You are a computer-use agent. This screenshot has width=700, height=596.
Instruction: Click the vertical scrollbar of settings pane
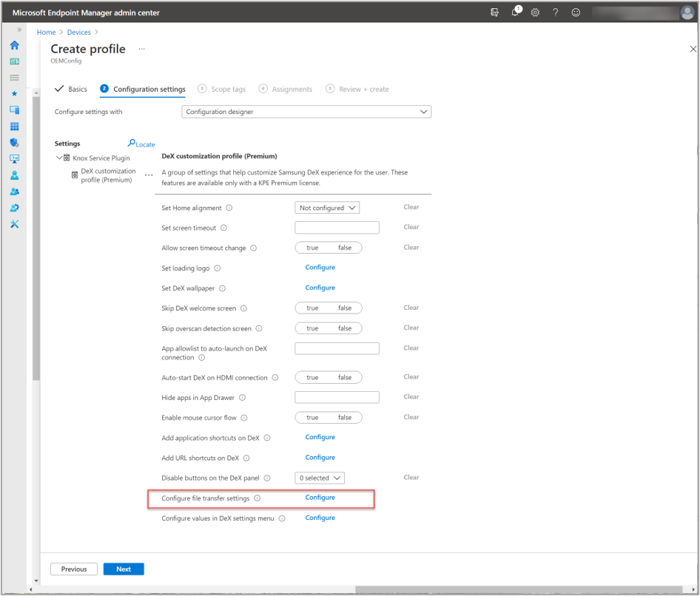(36, 239)
